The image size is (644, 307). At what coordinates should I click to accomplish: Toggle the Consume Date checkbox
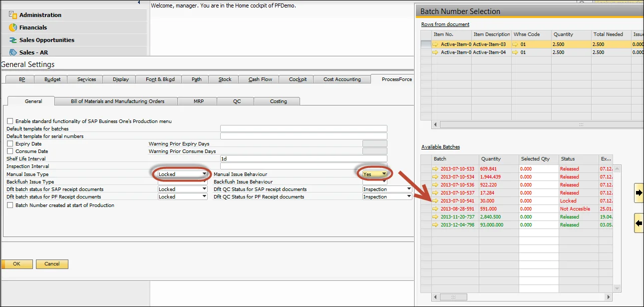[x=10, y=151]
